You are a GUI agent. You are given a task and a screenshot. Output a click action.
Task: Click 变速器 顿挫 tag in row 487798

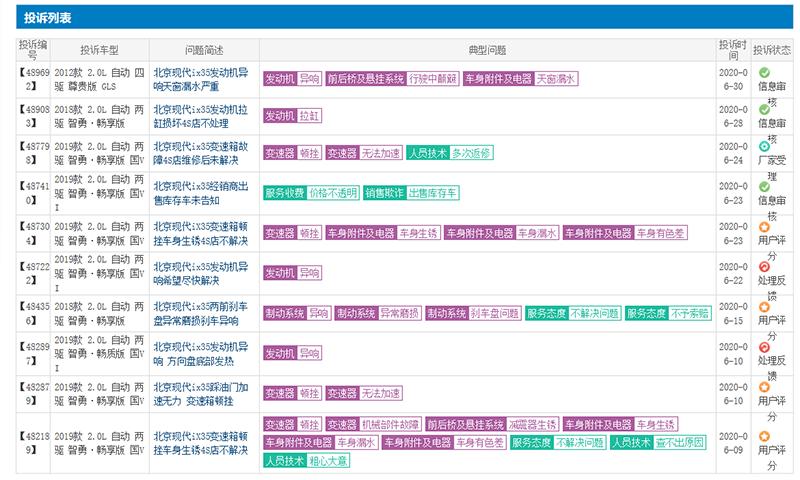click(292, 153)
